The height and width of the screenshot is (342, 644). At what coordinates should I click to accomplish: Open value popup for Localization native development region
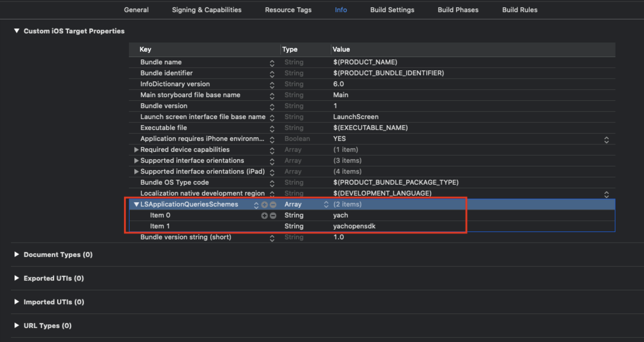(x=606, y=194)
